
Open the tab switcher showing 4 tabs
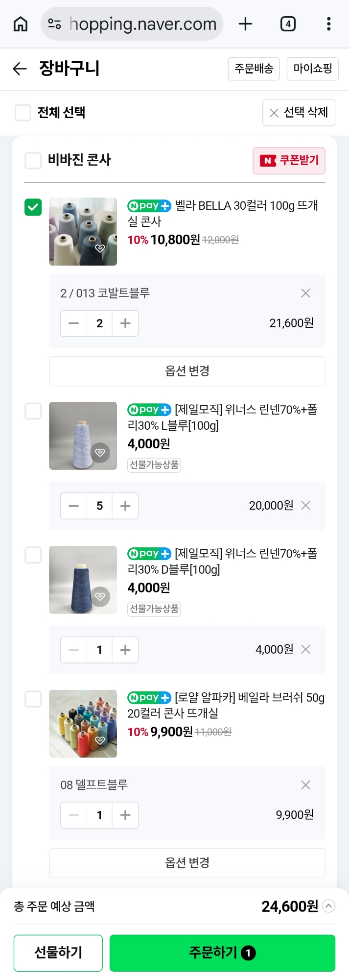(288, 24)
